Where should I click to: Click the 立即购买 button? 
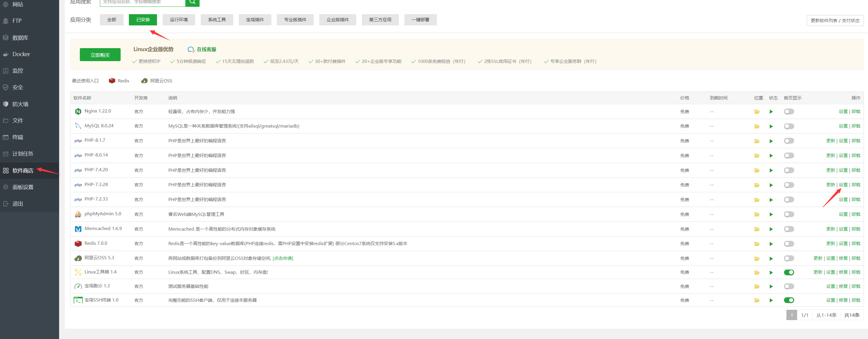[100, 55]
